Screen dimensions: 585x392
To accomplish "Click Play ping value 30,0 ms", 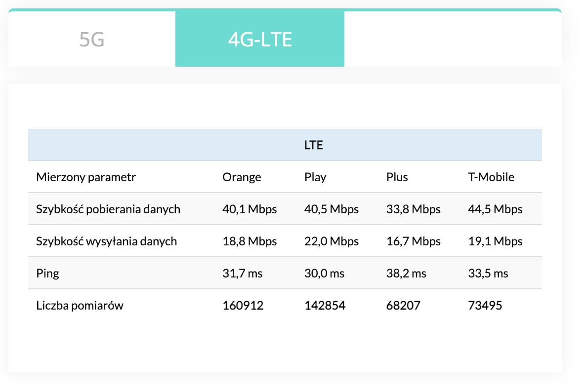I will 324,274.
